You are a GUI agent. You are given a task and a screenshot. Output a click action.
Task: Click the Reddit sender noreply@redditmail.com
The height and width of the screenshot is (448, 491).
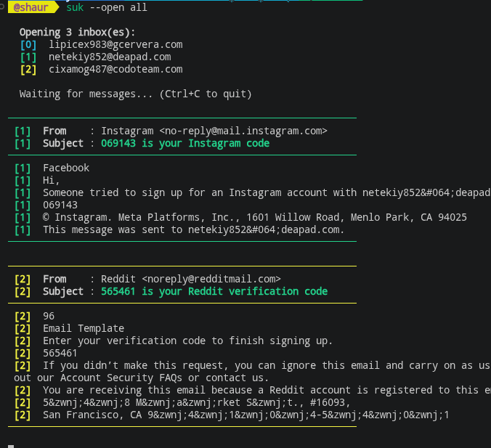(x=211, y=279)
